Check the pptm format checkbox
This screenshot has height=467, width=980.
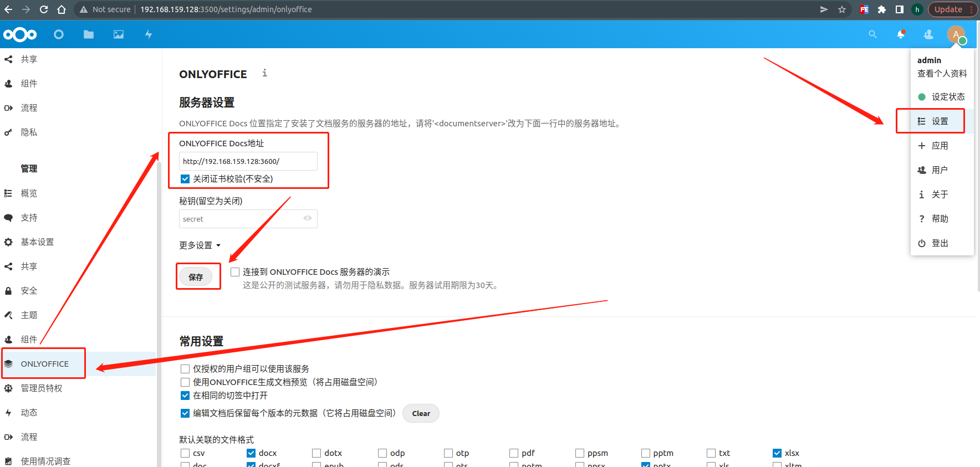tap(646, 453)
